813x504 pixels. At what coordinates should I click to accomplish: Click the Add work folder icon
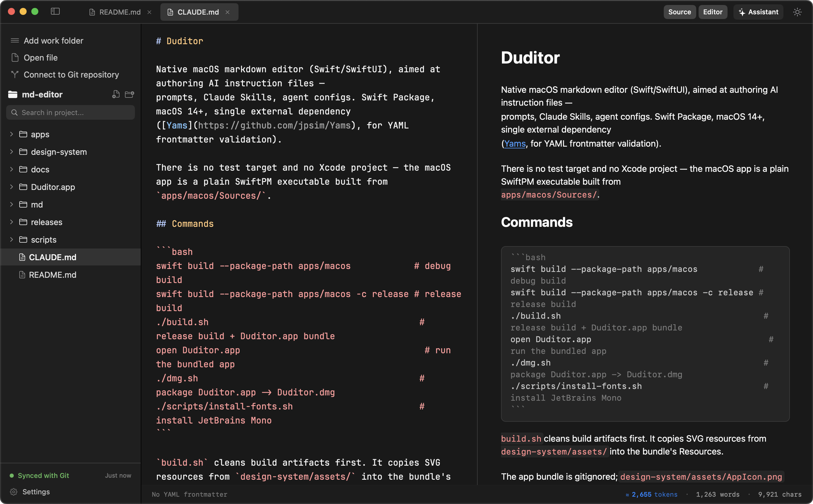pos(15,41)
